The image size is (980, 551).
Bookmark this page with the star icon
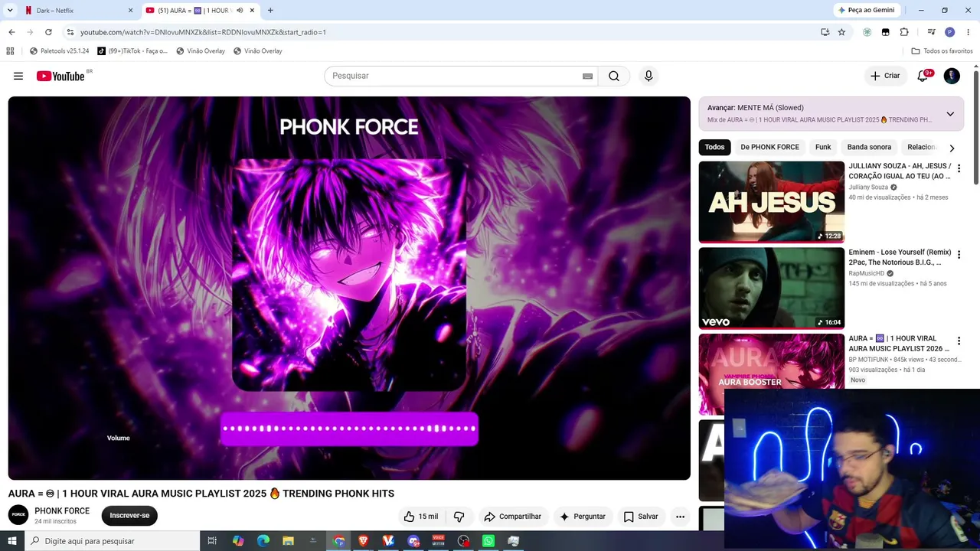tap(841, 32)
